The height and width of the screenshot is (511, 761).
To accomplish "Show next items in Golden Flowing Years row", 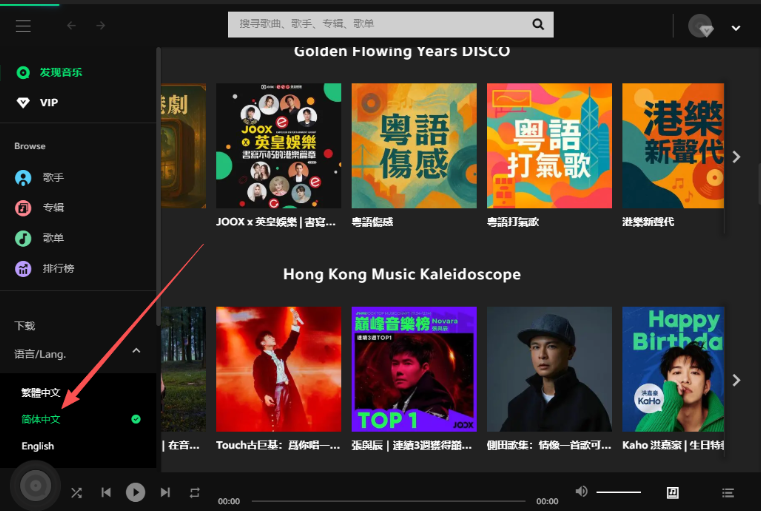I will click(x=736, y=157).
